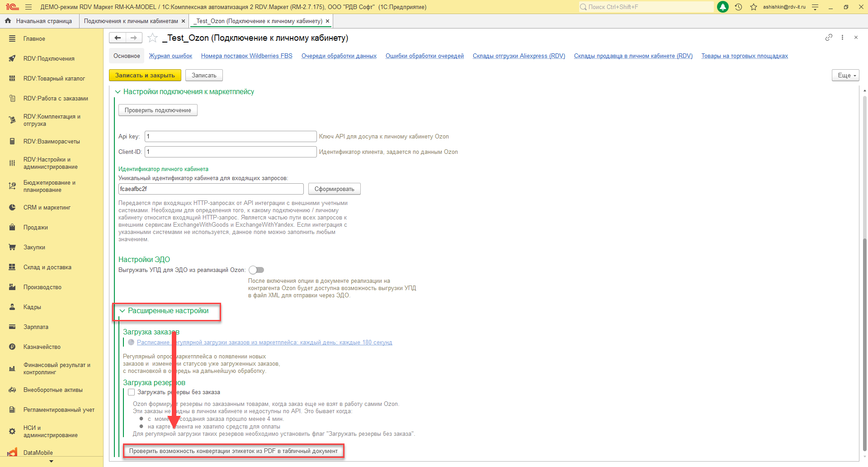Enable Загружать резервы без заказа checkbox
The height and width of the screenshot is (467, 868).
click(132, 392)
